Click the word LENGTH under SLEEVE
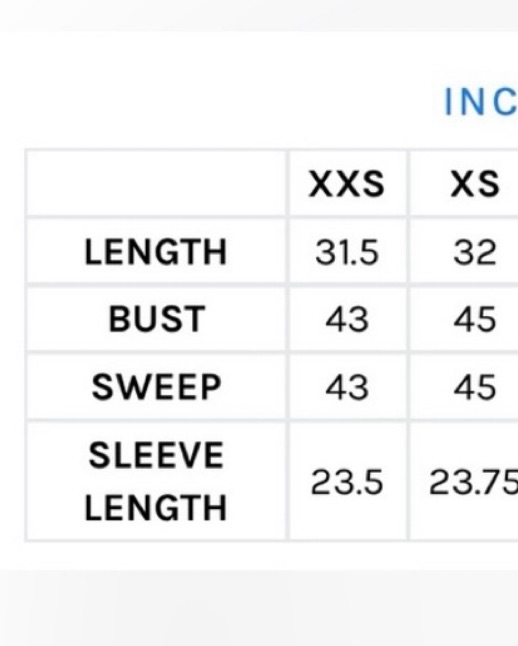Viewport: 518px width, 646px height. [x=155, y=508]
